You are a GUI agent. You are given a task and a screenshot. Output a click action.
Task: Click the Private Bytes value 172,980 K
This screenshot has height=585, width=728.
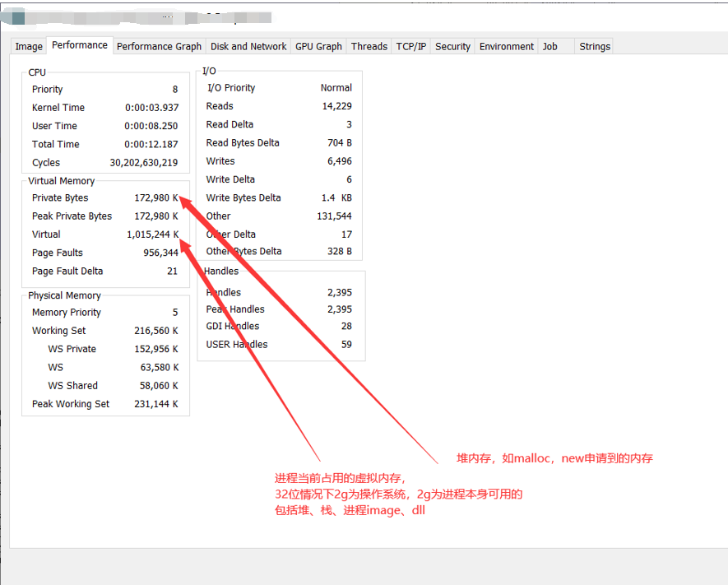[156, 198]
